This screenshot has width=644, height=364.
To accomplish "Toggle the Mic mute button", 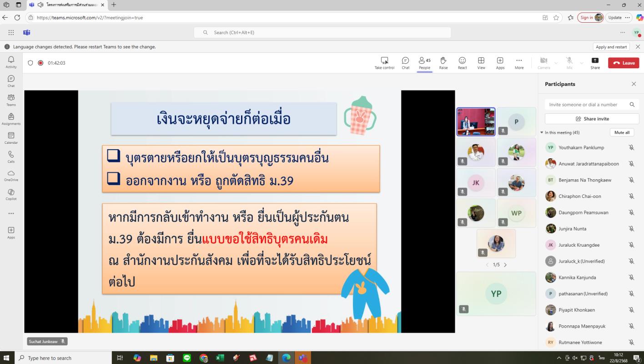I will pyautogui.click(x=569, y=63).
